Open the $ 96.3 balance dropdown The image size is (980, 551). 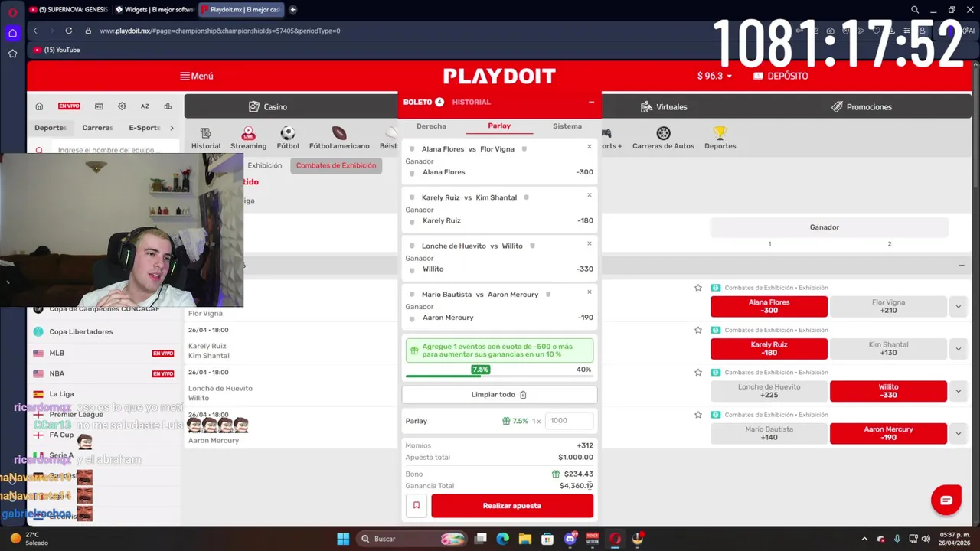pyautogui.click(x=714, y=76)
